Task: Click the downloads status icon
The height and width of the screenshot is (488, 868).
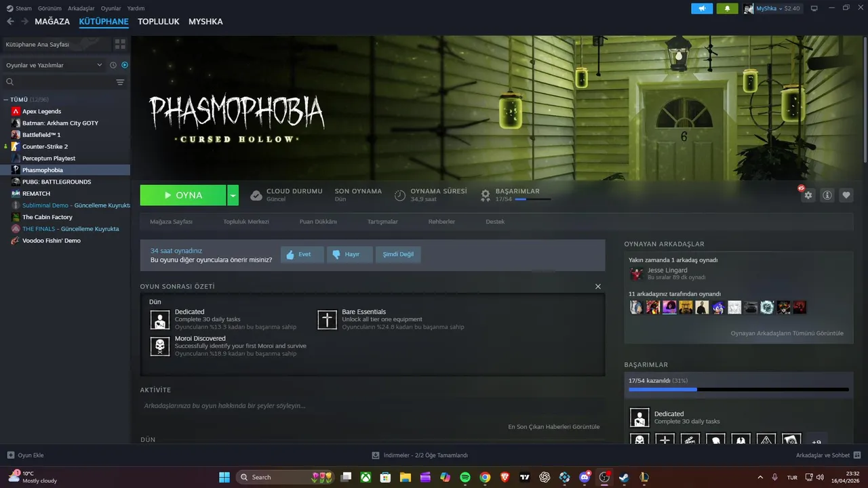Action: [x=376, y=455]
